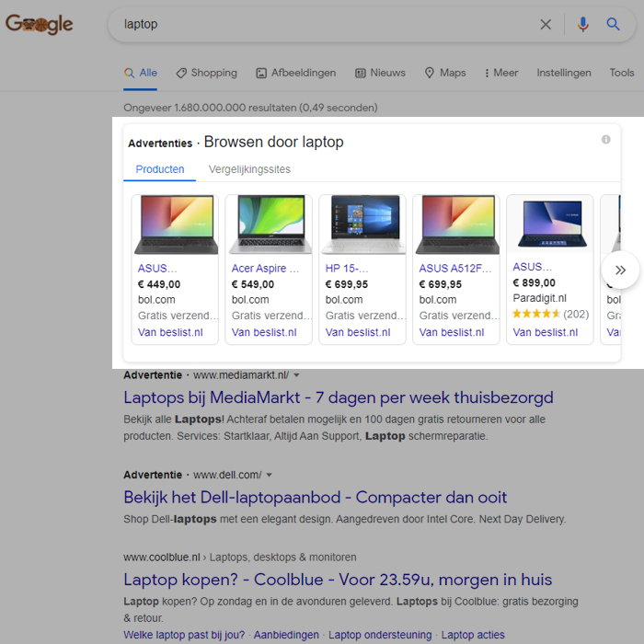Click the blue search magnifier icon
Image resolution: width=644 pixels, height=644 pixels.
pos(613,24)
